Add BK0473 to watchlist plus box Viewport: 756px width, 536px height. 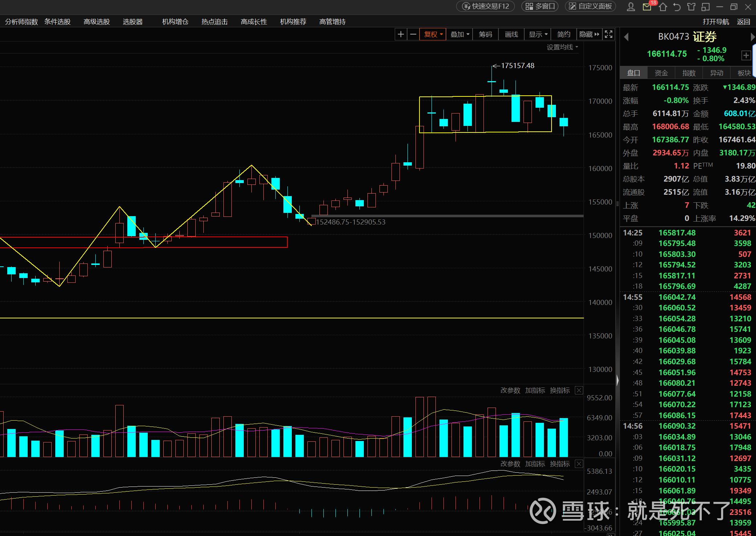click(x=746, y=55)
